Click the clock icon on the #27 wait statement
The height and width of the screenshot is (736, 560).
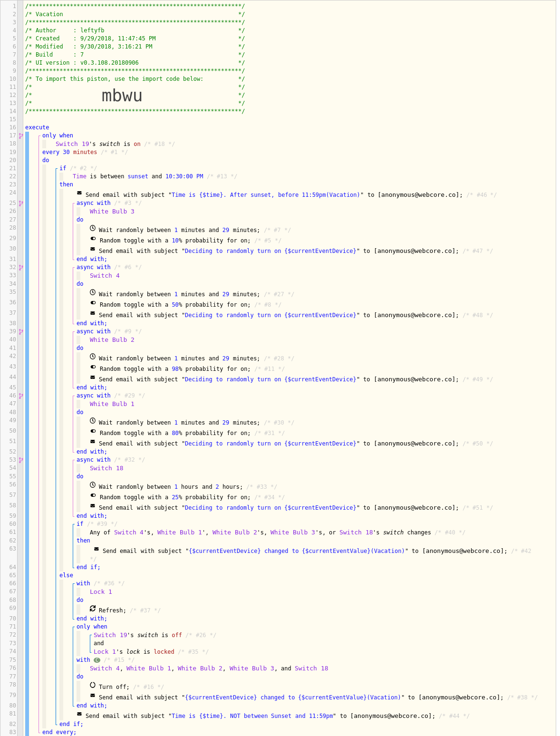[93, 292]
